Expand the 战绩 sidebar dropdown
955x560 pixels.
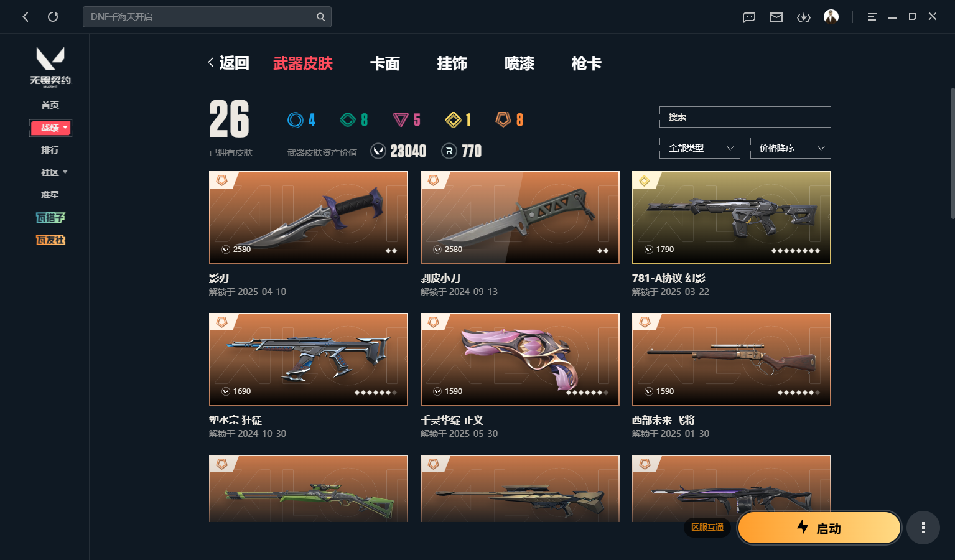(x=50, y=128)
